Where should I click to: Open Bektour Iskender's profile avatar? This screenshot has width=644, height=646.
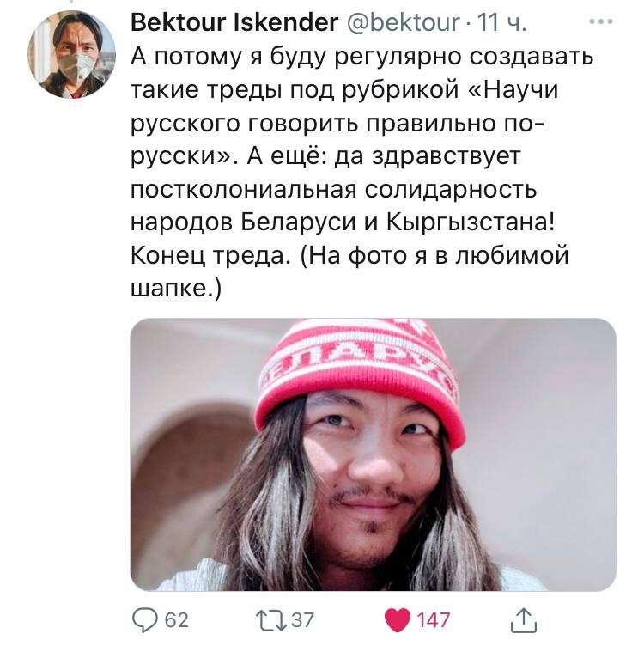[x=71, y=54]
